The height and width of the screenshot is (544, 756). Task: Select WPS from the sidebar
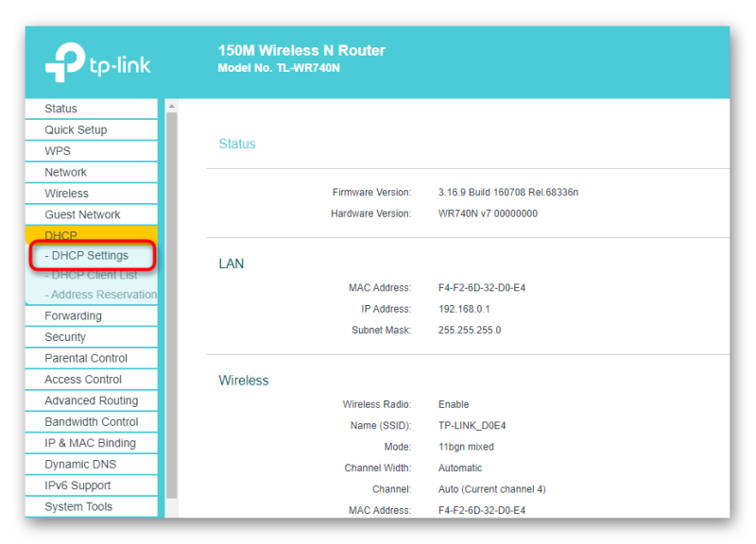[x=92, y=151]
